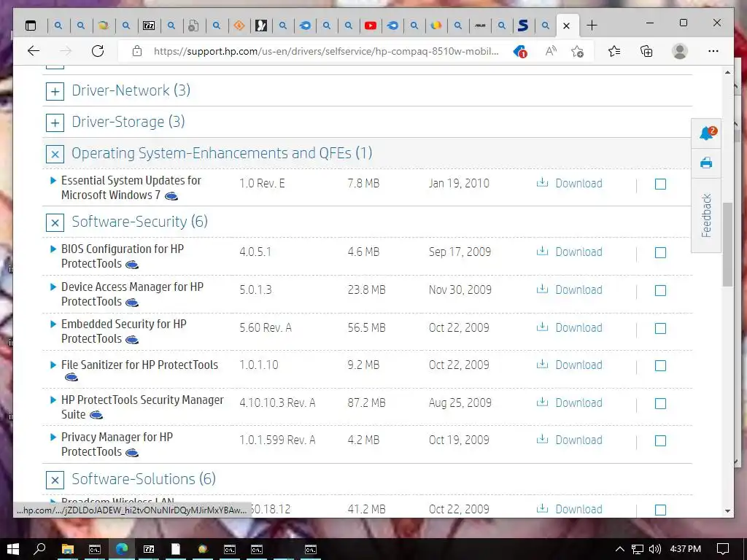Activate the Read aloud icon
Image resolution: width=747 pixels, height=560 pixels.
tap(551, 51)
